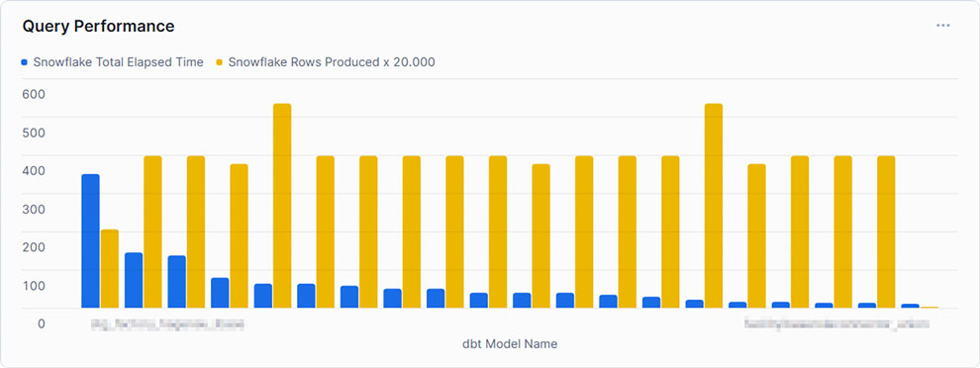
Task: Select the short yellow bar near 200
Action: [x=110, y=269]
